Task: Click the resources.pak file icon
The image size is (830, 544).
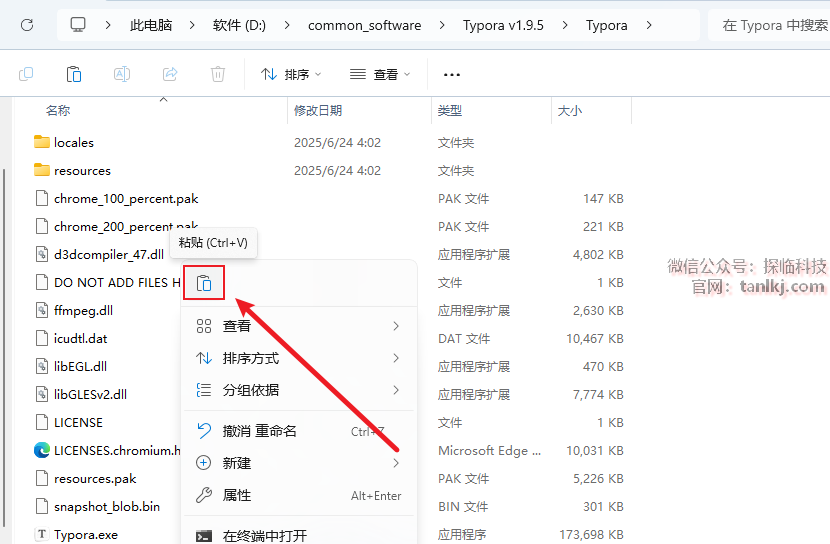Action: 41,478
